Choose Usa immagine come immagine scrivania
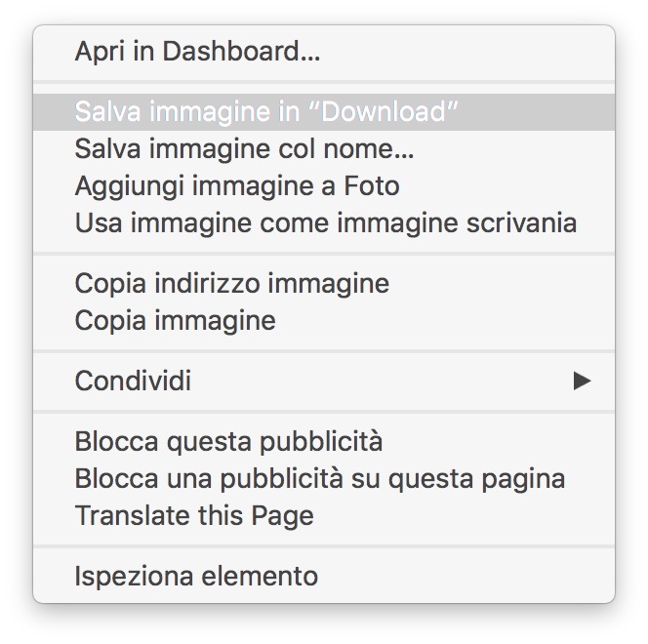The width and height of the screenshot is (648, 644). [325, 222]
